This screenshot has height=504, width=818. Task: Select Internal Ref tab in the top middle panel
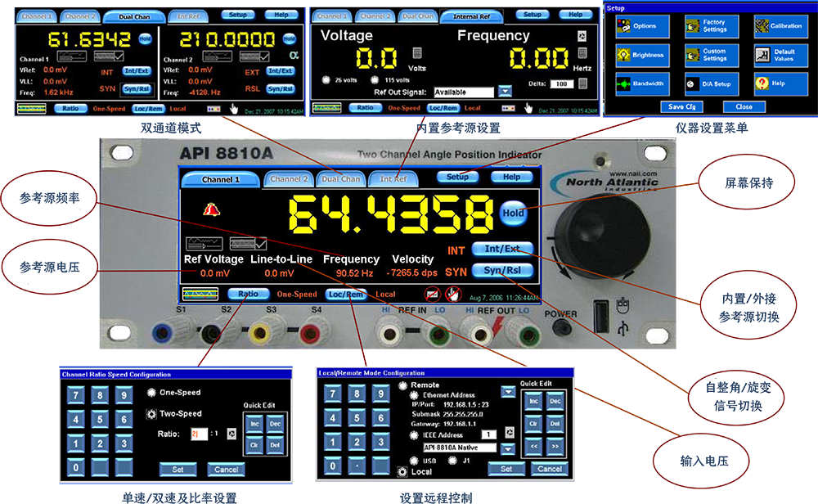[x=472, y=16]
